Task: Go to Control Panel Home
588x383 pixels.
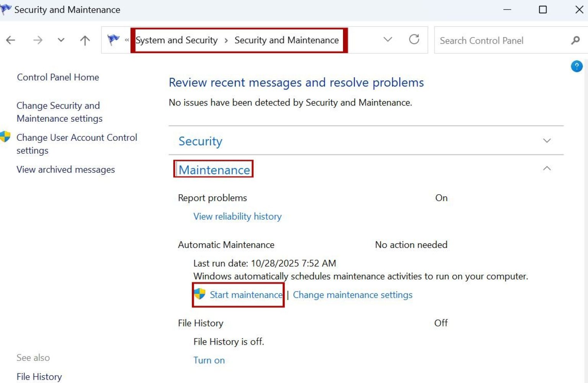Action: (x=57, y=77)
